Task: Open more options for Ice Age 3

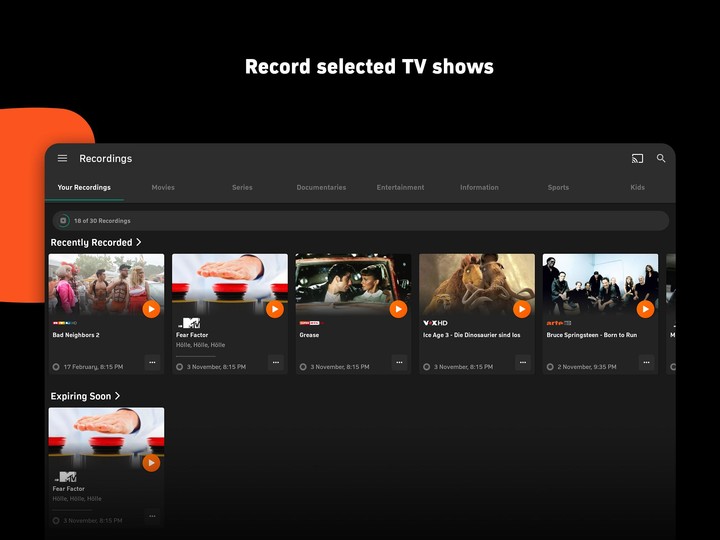Action: pos(523,363)
